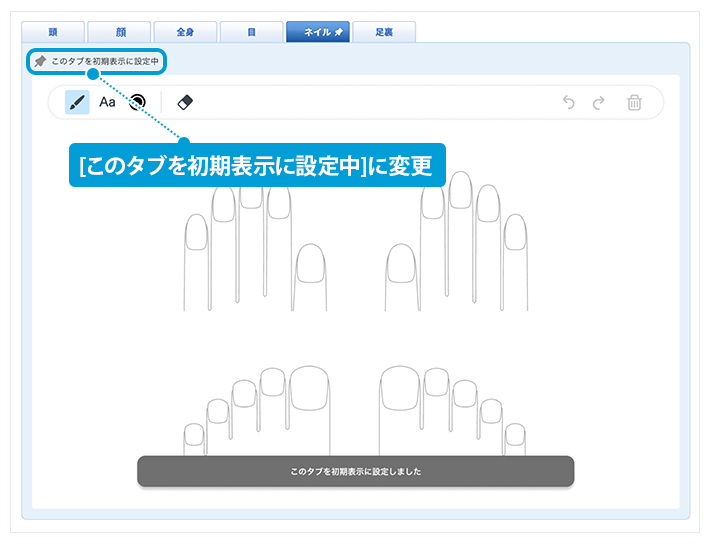
Task: Select the eraser tool
Action: [184, 102]
